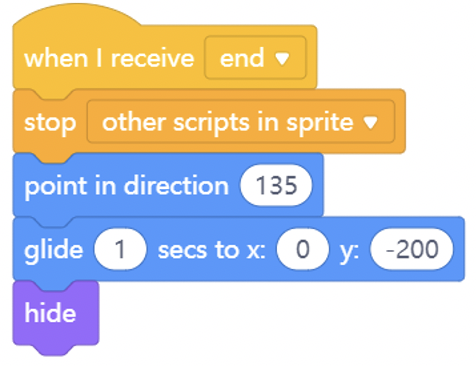Click the 'end' text in broadcast selector
Image resolution: width=476 pixels, height=366 pixels.
click(x=242, y=58)
